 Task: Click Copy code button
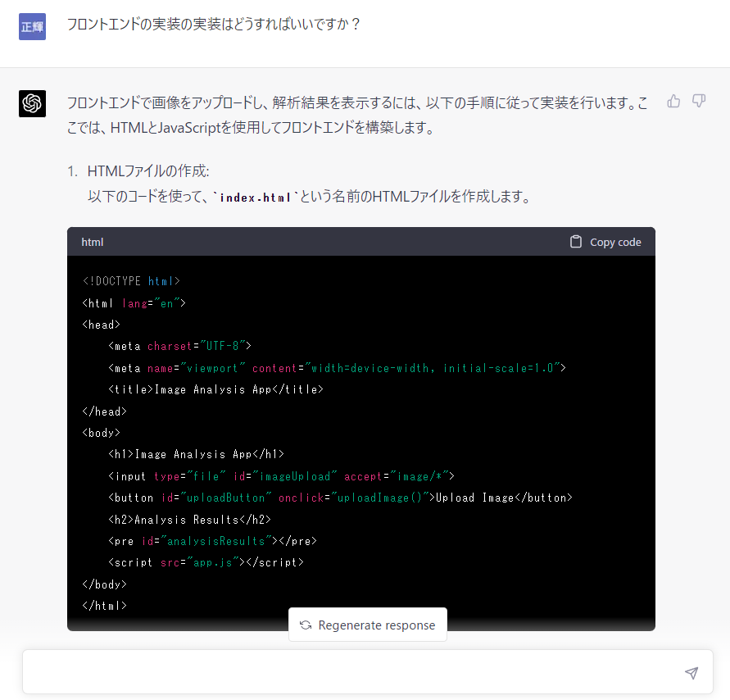tap(605, 242)
